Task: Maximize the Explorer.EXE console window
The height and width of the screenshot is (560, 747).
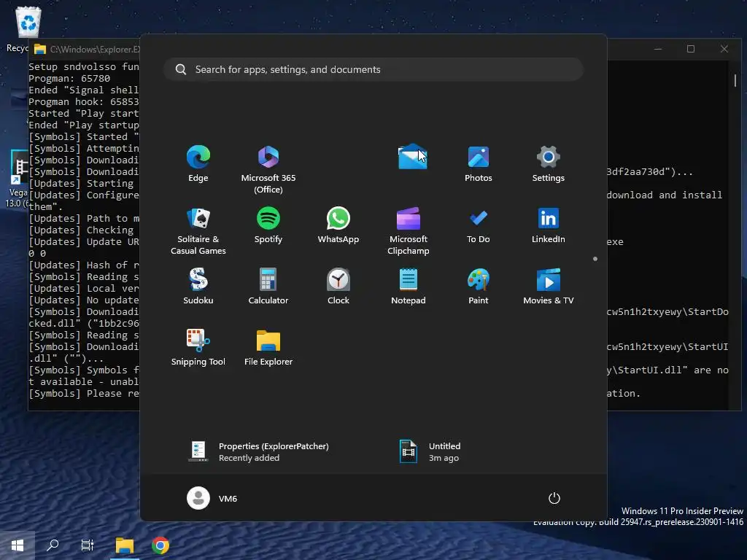Action: 691,49
